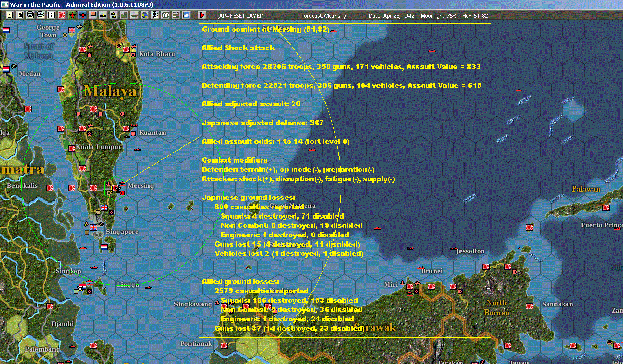This screenshot has width=623, height=364.
Task: Click the single yellow ship silhouette icon
Action: click(x=103, y=15)
